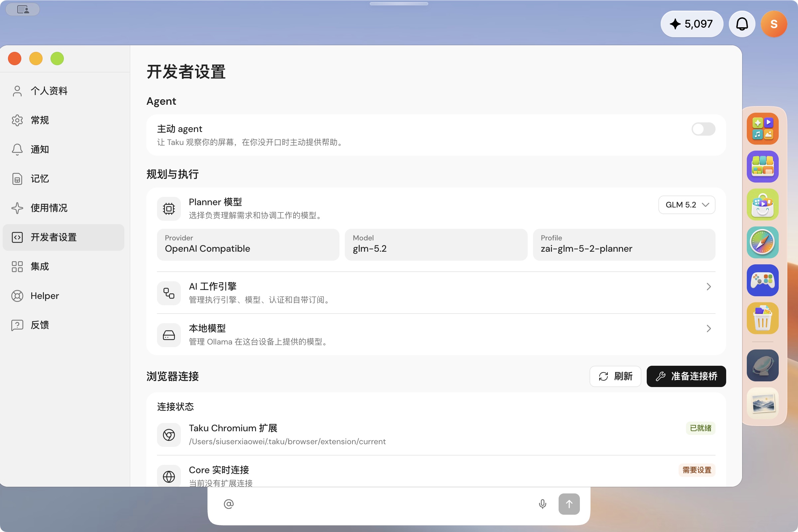Viewport: 798px width, 532px height.
Task: Click the 集成 grid icon
Action: click(17, 266)
